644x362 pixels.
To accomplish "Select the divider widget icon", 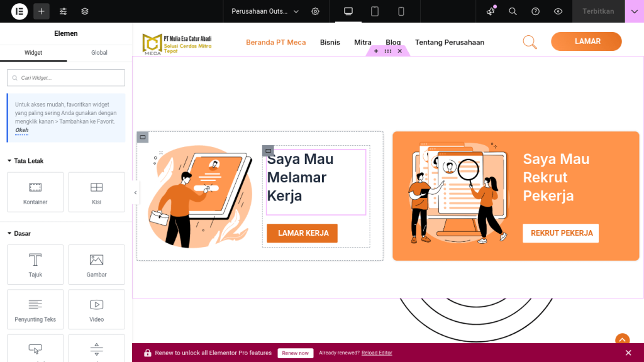I will [x=96, y=348].
